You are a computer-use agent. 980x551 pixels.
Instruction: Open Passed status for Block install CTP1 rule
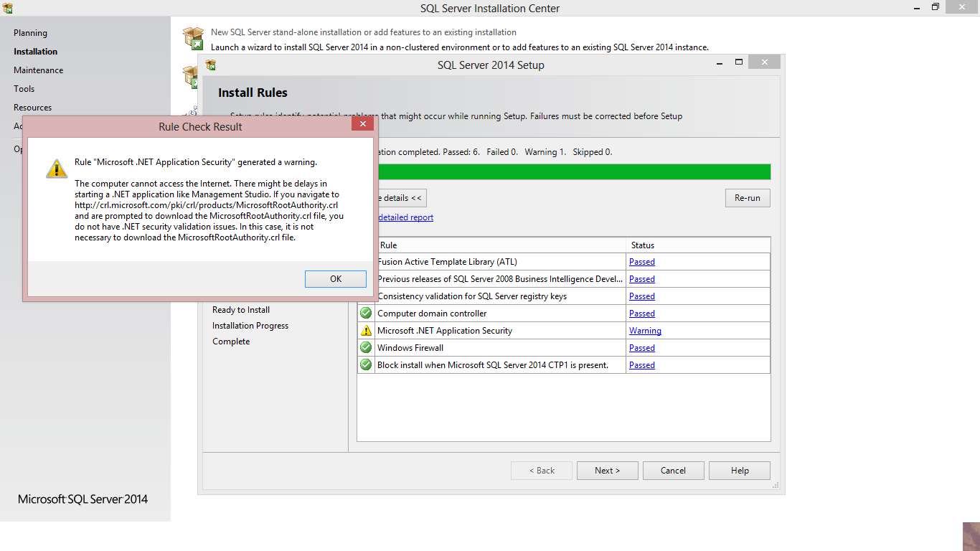642,365
